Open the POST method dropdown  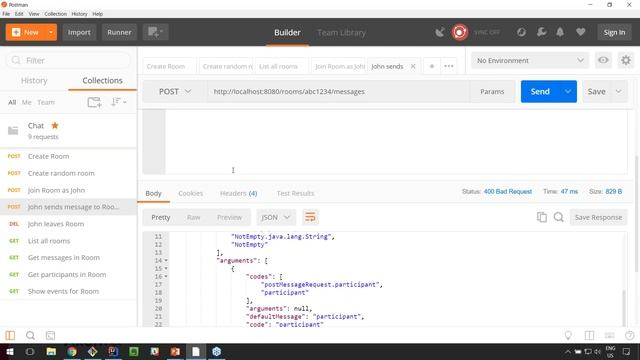coord(174,91)
